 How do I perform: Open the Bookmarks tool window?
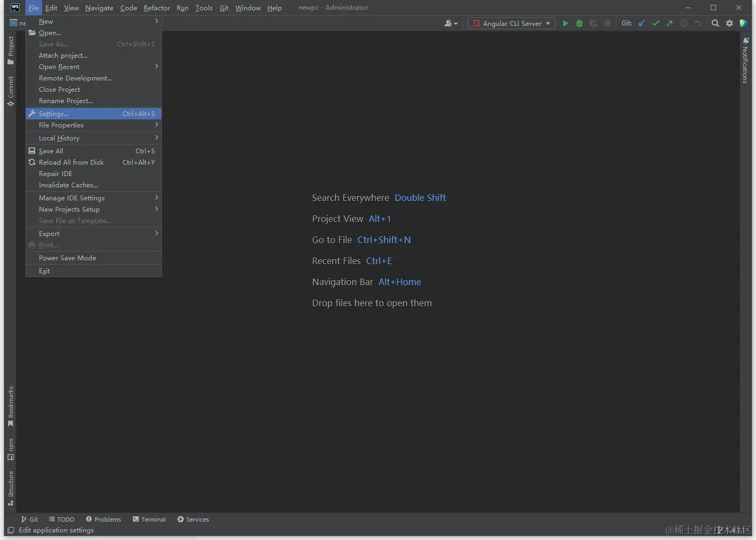click(x=10, y=406)
